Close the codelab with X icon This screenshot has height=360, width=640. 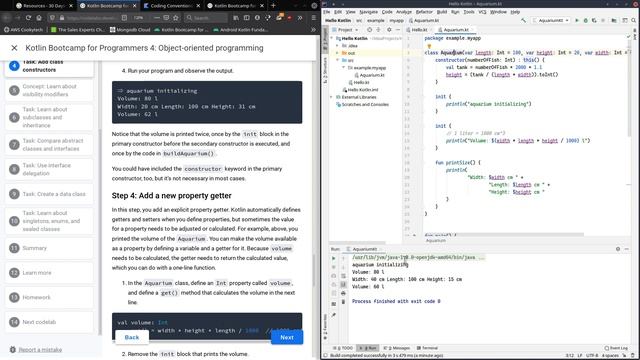[x=14, y=48]
